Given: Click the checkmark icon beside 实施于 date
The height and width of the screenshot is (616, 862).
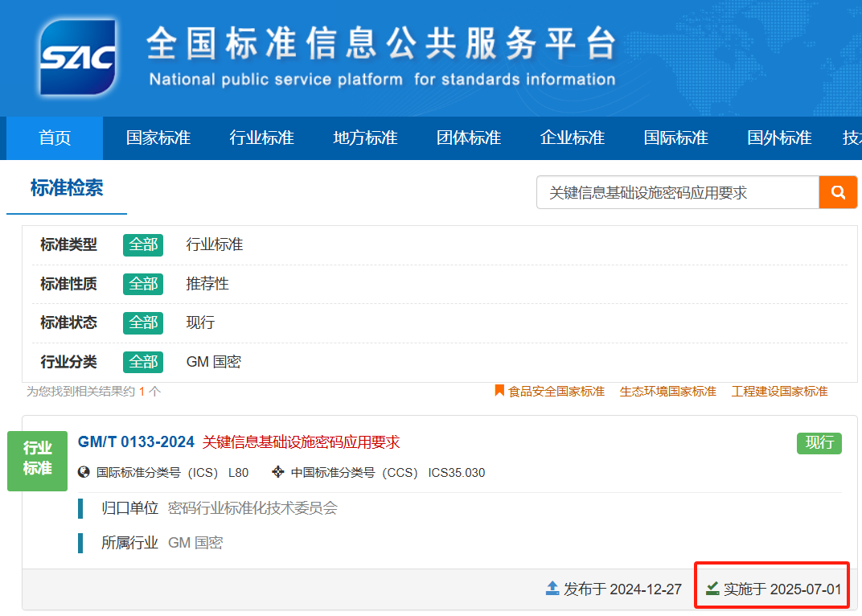Looking at the screenshot, I should [712, 589].
